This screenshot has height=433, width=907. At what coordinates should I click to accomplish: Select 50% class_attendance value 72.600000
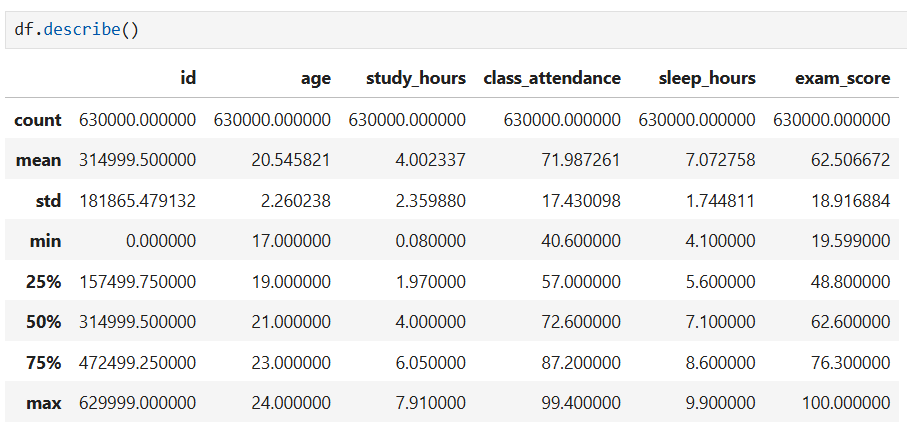pyautogui.click(x=581, y=322)
